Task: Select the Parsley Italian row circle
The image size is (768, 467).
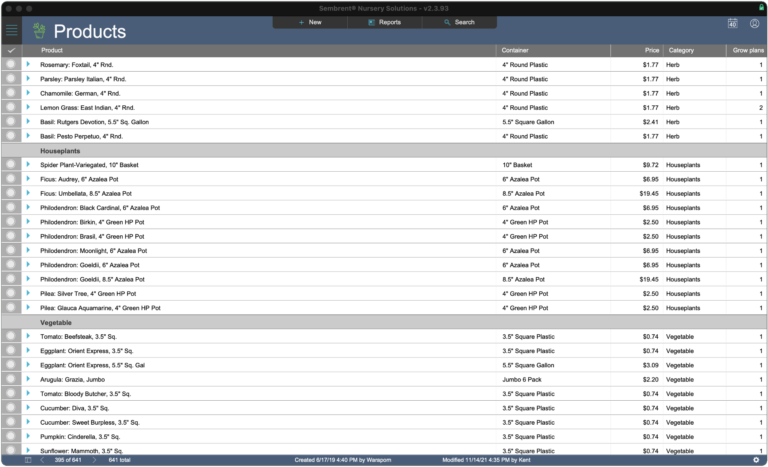Action: (11, 78)
